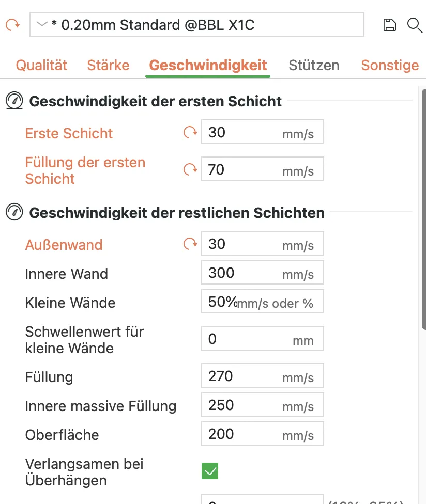Click the Innere Wand speed field
This screenshot has width=426, height=504.
(x=263, y=273)
